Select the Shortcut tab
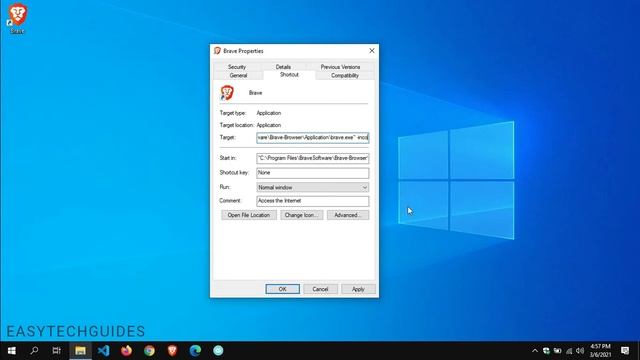 289,75
